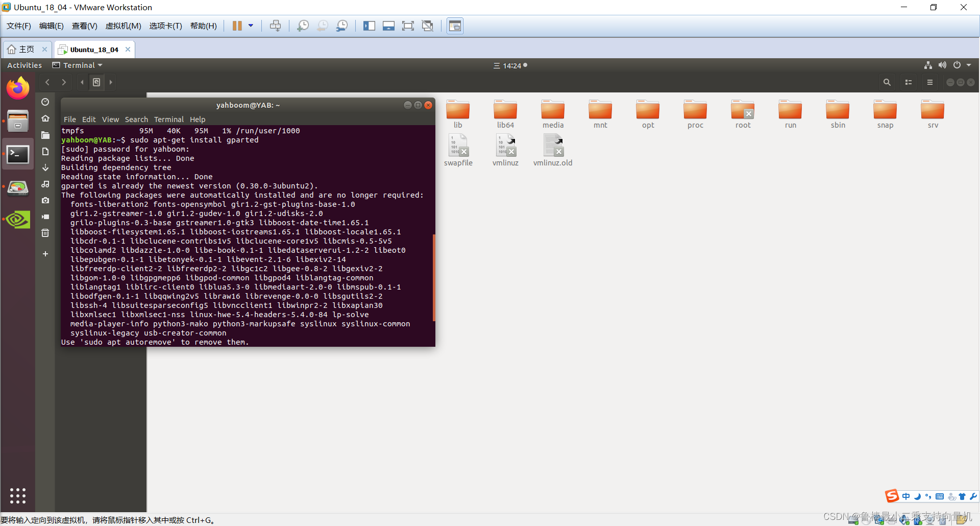This screenshot has height=526, width=980.
Task: Select the swapfile file
Action: [x=458, y=150]
